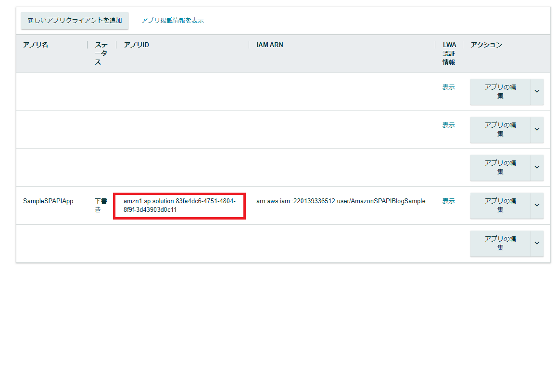
Task: Click the ステータス column header
Action: tap(101, 54)
